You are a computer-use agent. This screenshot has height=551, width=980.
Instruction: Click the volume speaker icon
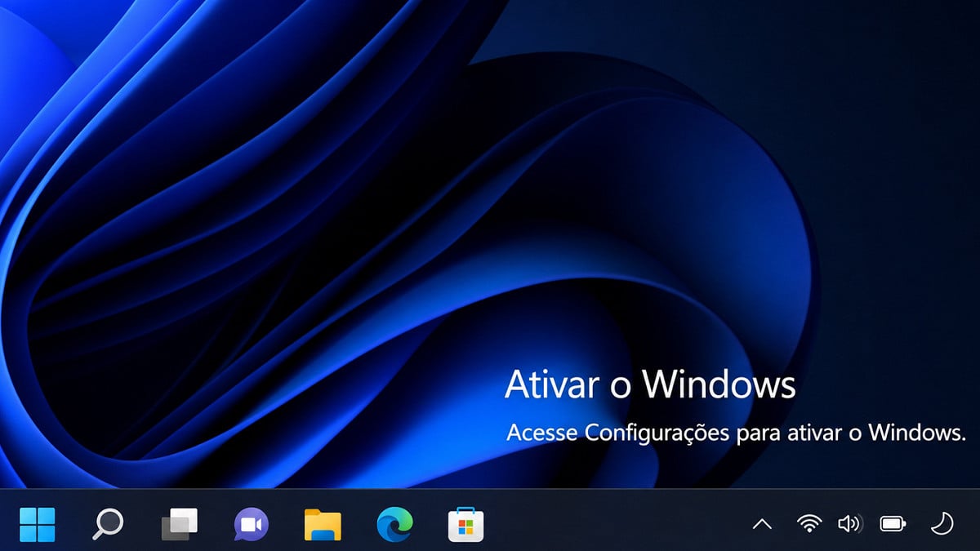pyautogui.click(x=849, y=524)
